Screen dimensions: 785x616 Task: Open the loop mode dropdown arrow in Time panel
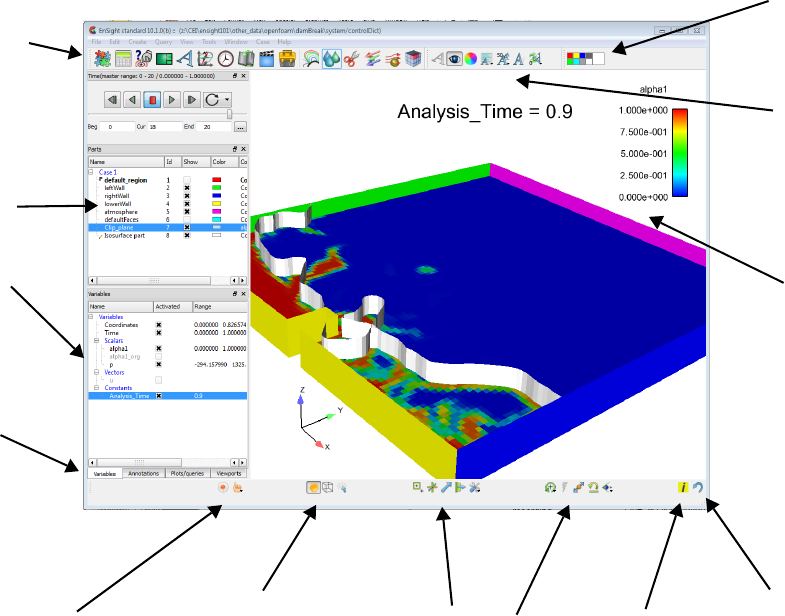coord(227,100)
